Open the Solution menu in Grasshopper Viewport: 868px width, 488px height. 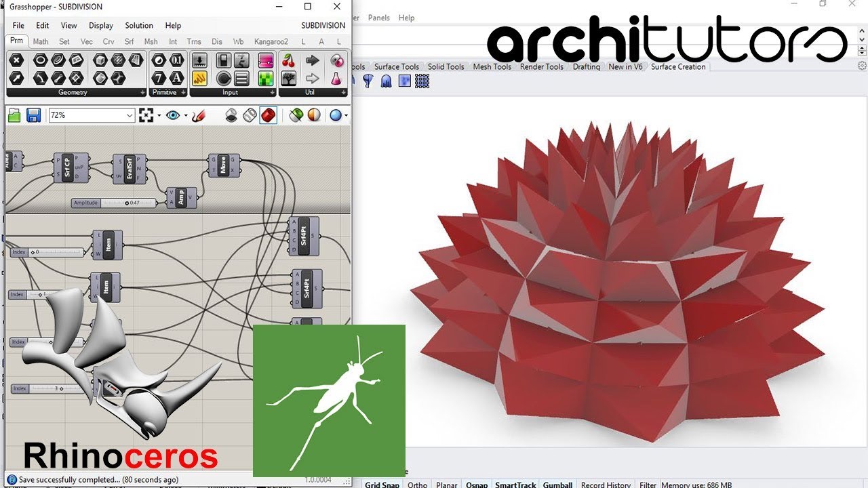[x=139, y=26]
